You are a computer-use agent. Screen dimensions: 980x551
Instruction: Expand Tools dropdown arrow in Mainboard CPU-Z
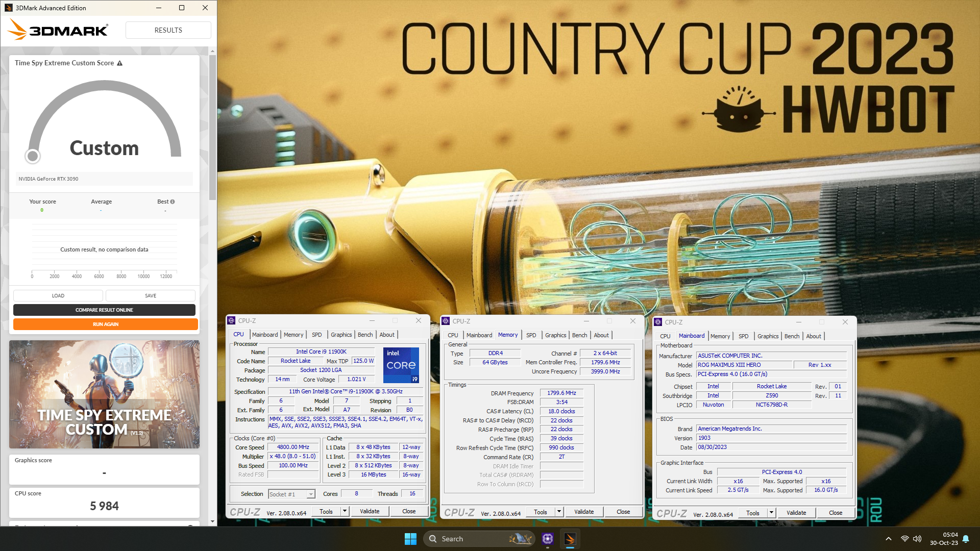pyautogui.click(x=771, y=513)
